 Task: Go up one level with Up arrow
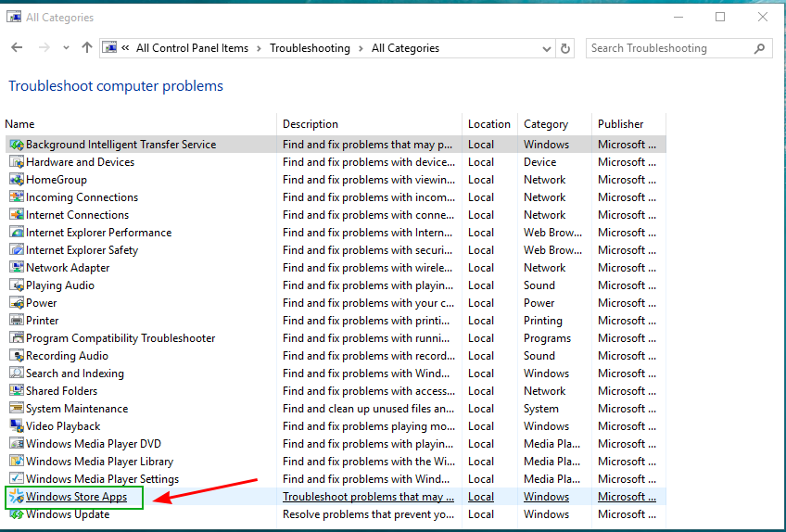[x=87, y=47]
